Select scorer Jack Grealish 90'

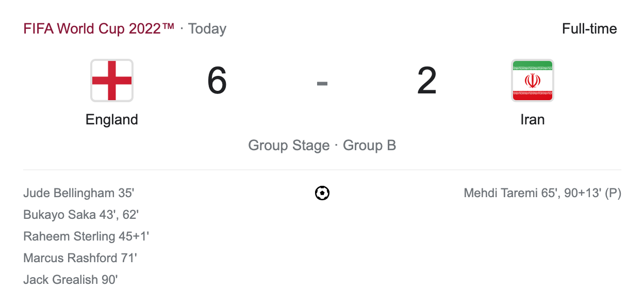(71, 280)
